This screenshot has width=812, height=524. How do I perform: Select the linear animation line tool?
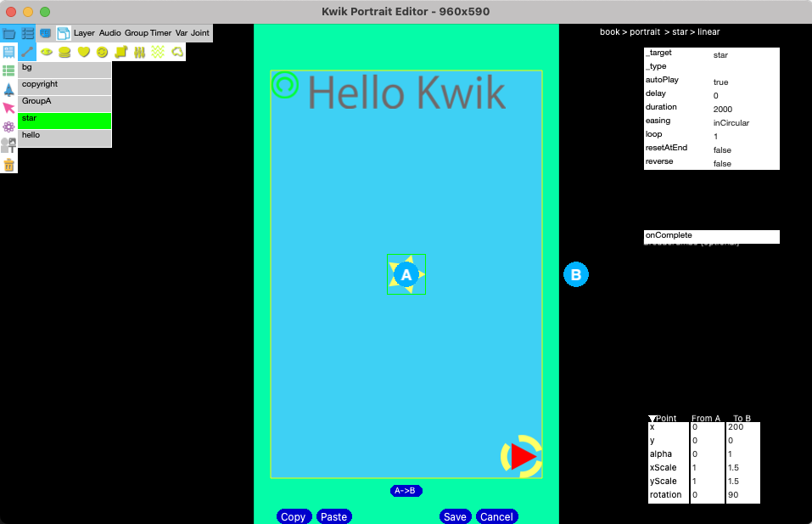click(27, 52)
